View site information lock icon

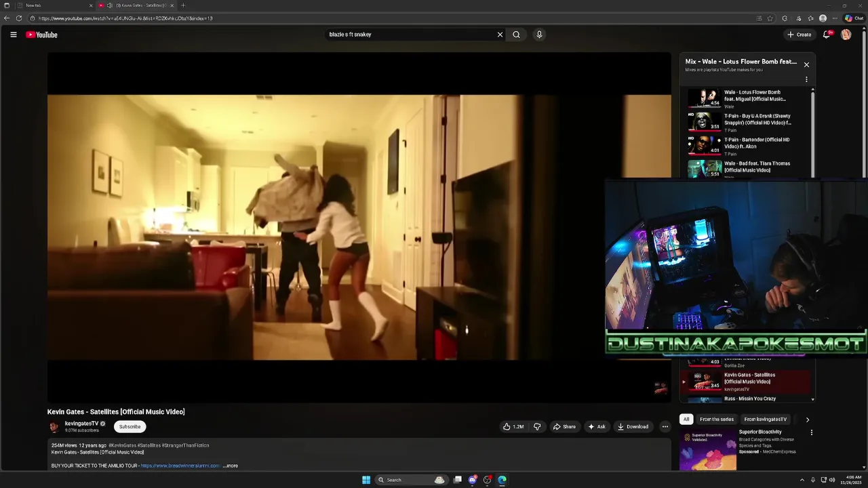tap(33, 18)
